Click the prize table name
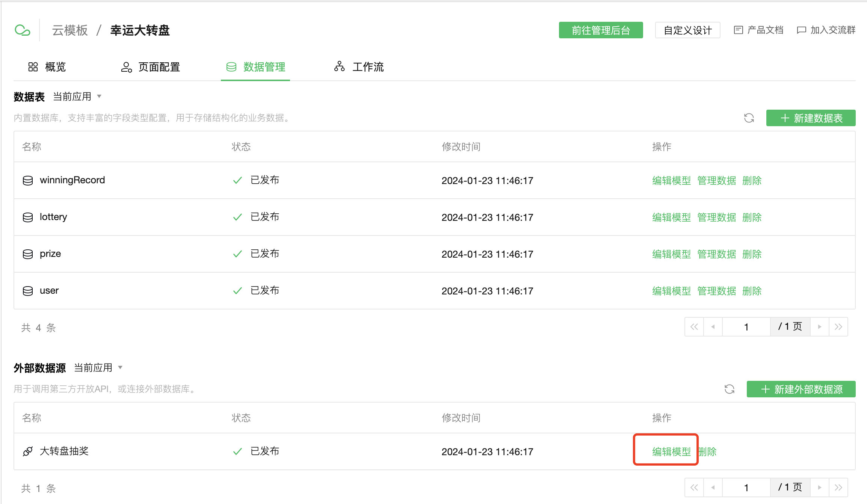 [x=50, y=254]
